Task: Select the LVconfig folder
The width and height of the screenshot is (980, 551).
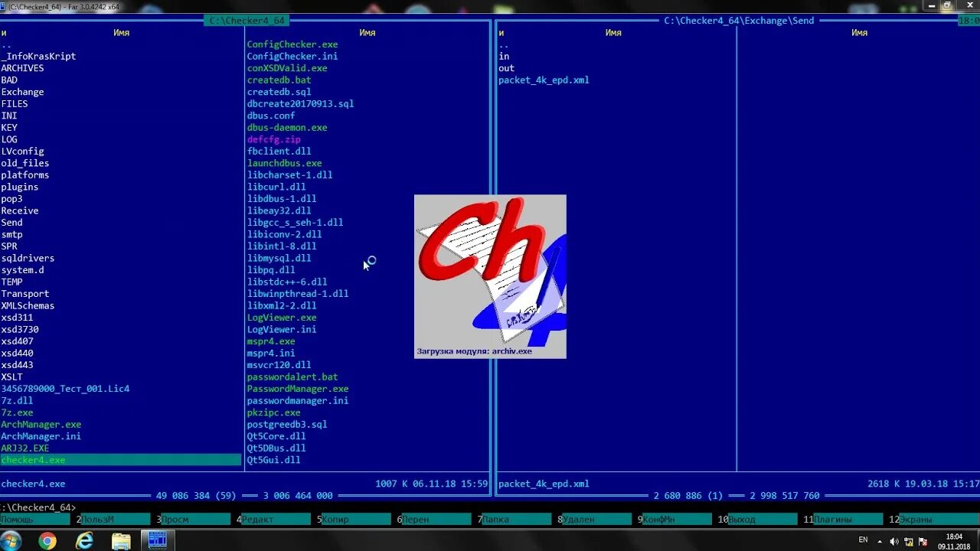Action: pos(22,151)
